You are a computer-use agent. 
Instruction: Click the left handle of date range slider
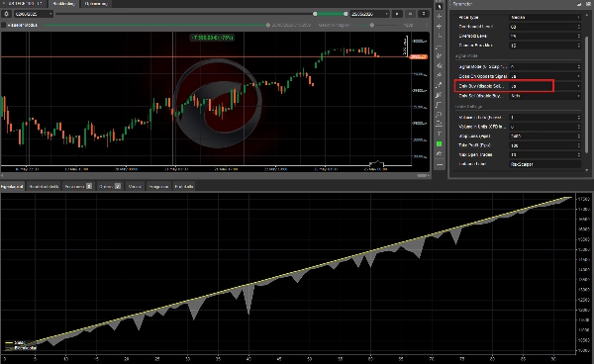315,14
